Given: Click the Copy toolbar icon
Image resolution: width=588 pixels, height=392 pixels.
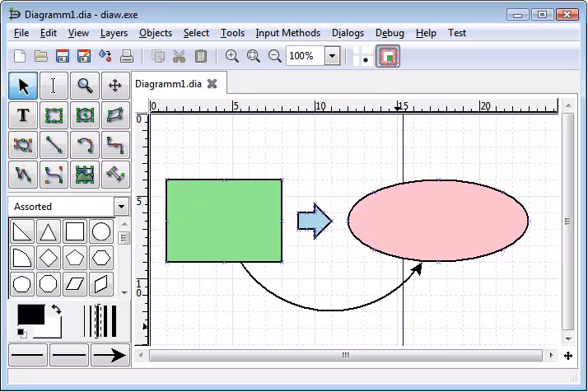Looking at the screenshot, I should [158, 56].
